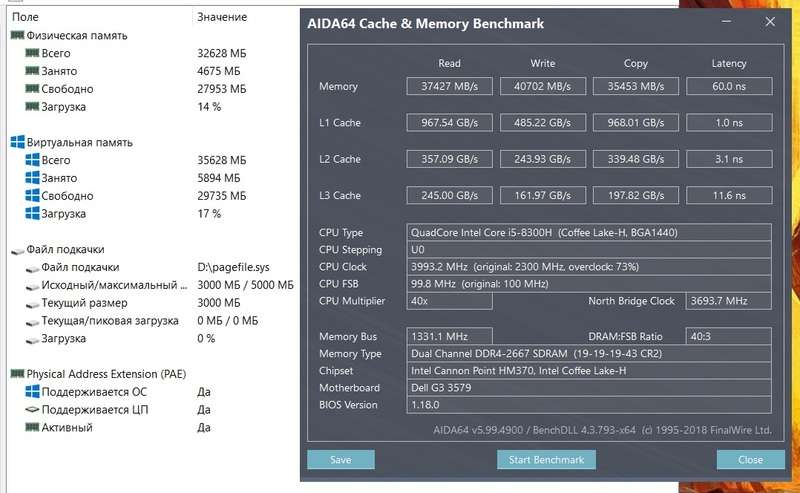
Task: Minimize the Cache & Memory Benchmark window
Action: [724, 23]
